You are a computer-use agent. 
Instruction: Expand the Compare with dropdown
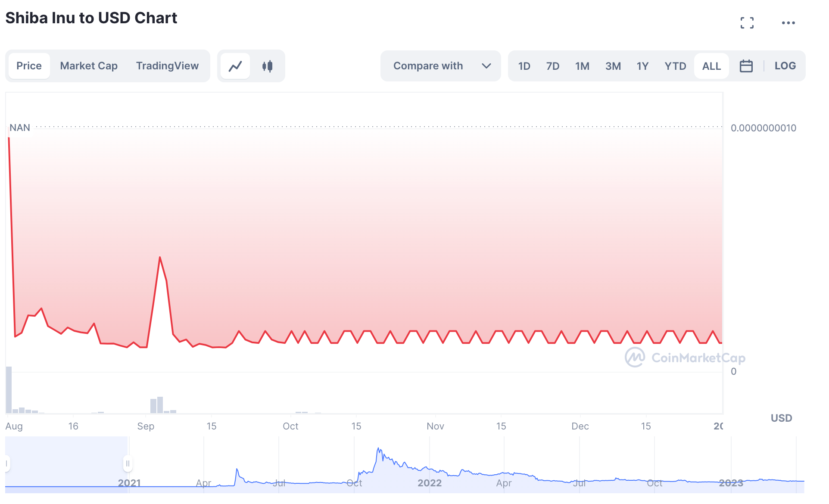(441, 66)
